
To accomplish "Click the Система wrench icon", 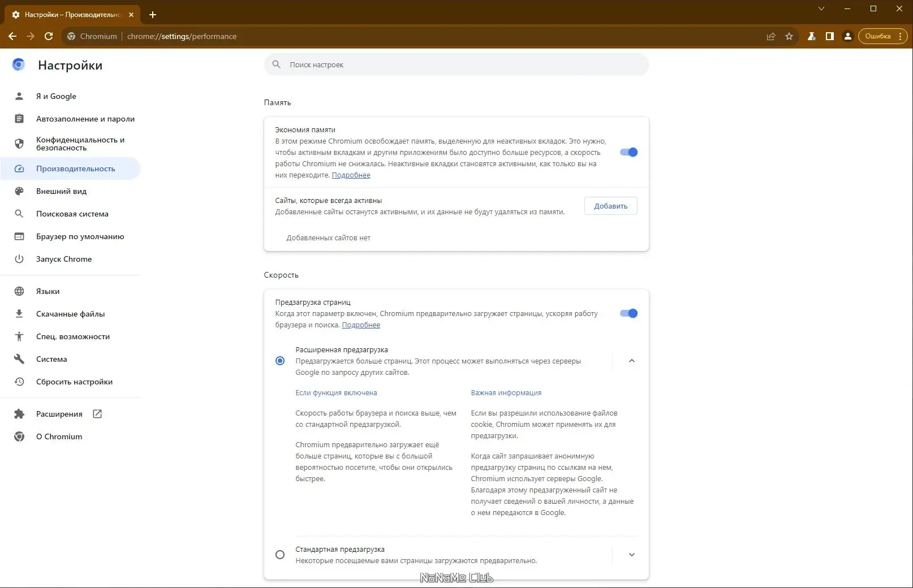I will click(19, 359).
